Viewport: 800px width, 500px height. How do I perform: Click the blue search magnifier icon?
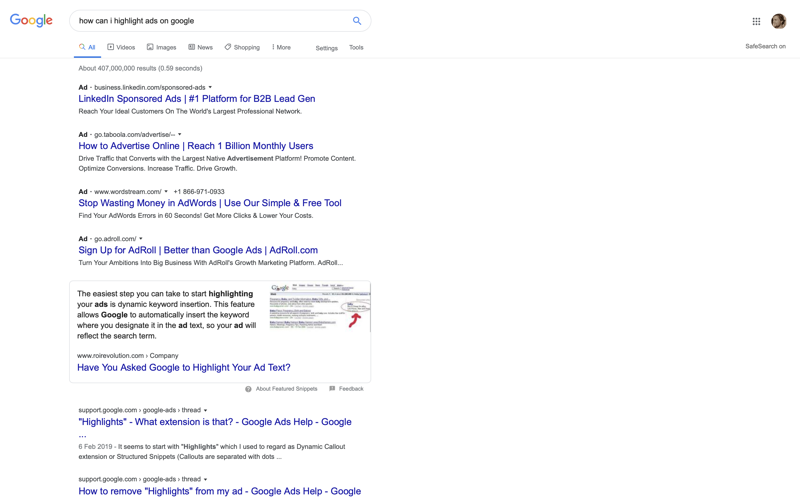[357, 21]
